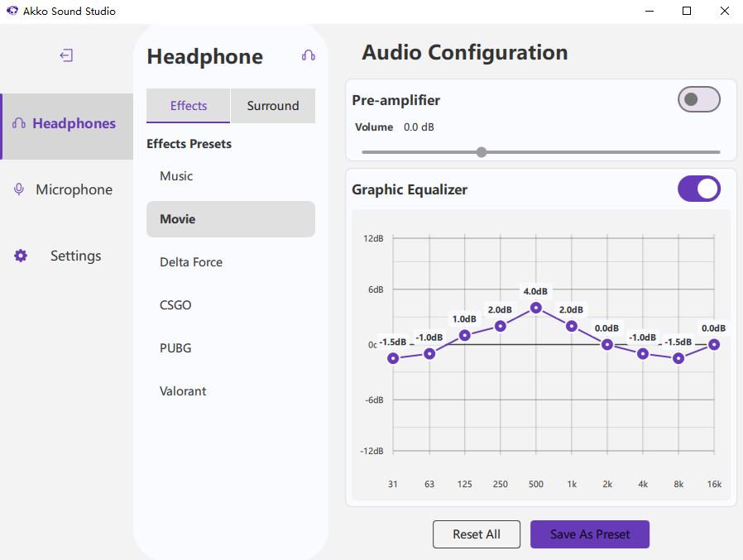This screenshot has width=743, height=560.
Task: Click the 31Hz equalizer node
Action: pyautogui.click(x=393, y=358)
